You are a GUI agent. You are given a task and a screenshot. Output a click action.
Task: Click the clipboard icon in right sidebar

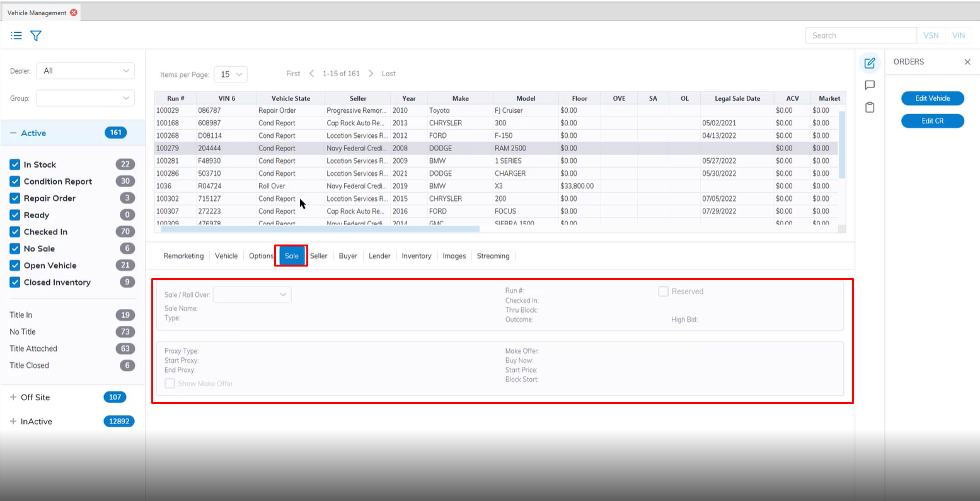pyautogui.click(x=870, y=108)
